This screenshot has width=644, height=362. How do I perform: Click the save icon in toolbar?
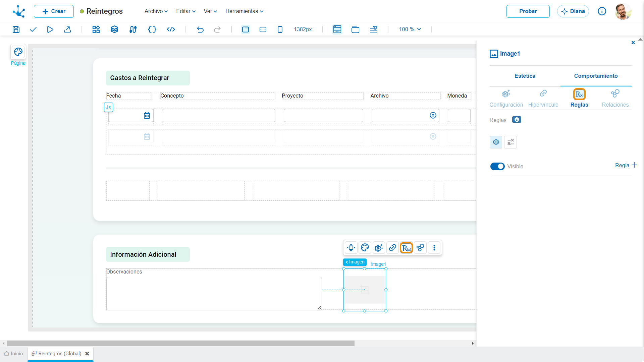[x=16, y=29]
